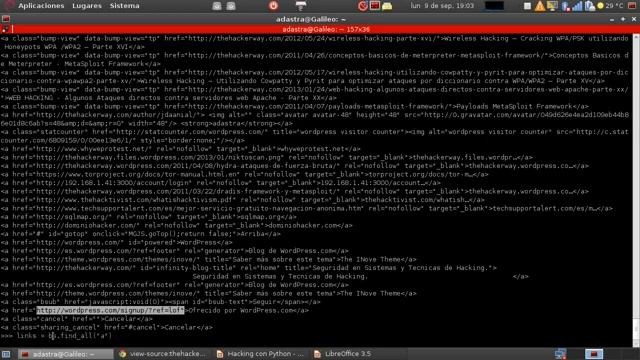Click the hydra-ataques-de-fuerza-bruta link line
The width and height of the screenshot is (640, 360).
click(295, 166)
